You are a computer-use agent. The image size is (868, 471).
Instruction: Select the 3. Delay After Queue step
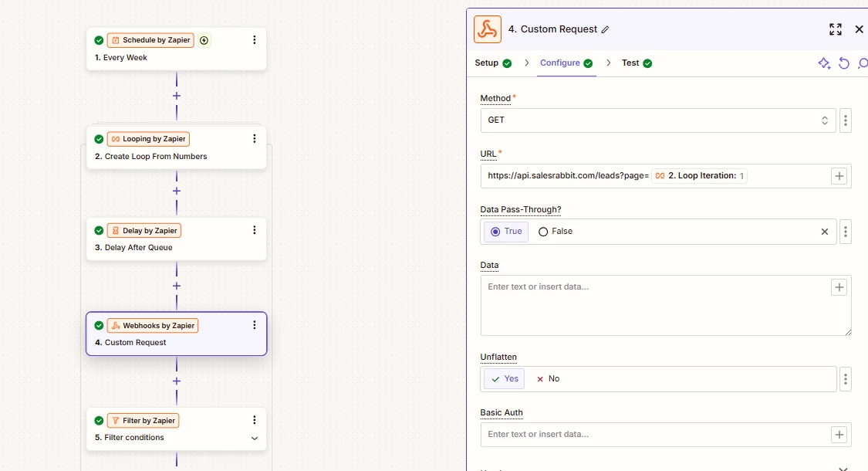(x=177, y=239)
